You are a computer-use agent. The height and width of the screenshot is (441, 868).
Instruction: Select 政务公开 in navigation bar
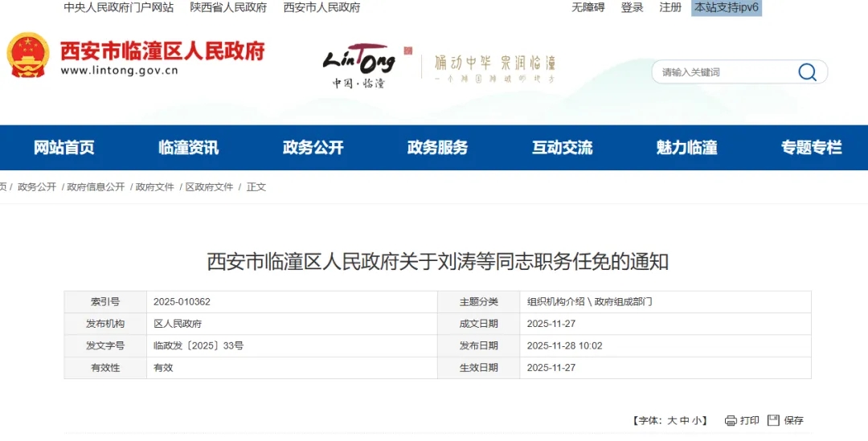(313, 148)
